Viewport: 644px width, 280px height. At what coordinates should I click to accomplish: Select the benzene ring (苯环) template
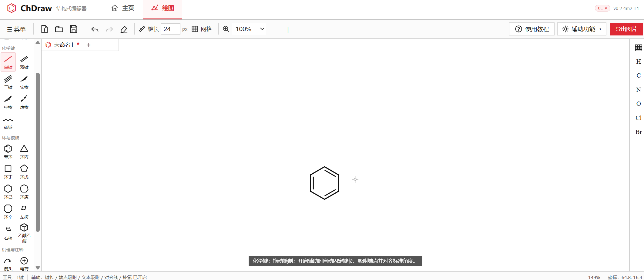8,152
